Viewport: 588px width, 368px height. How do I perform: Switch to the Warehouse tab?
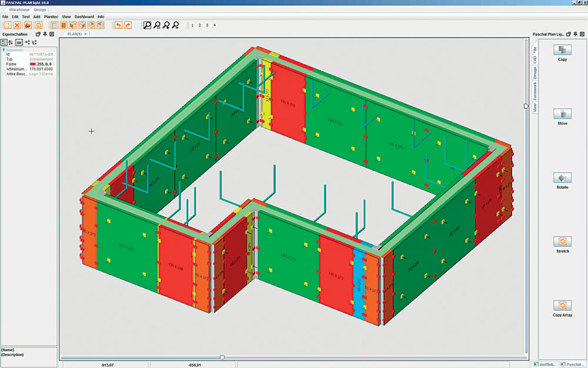pos(19,10)
